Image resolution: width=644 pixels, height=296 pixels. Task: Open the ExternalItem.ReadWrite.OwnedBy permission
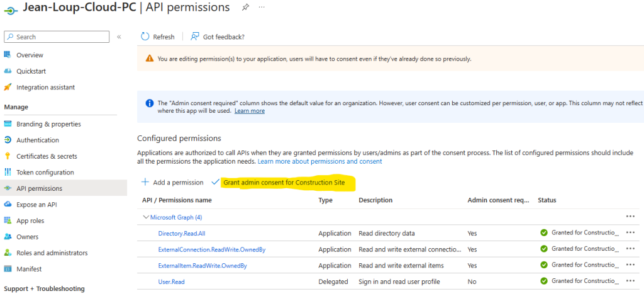click(203, 266)
